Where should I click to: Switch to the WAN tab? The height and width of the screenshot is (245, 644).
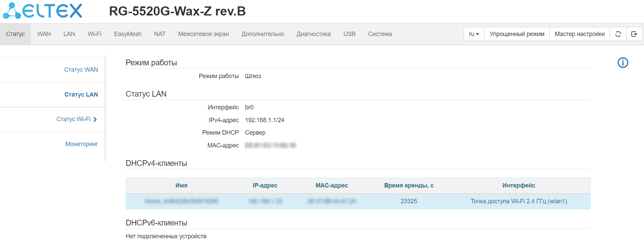coord(44,34)
